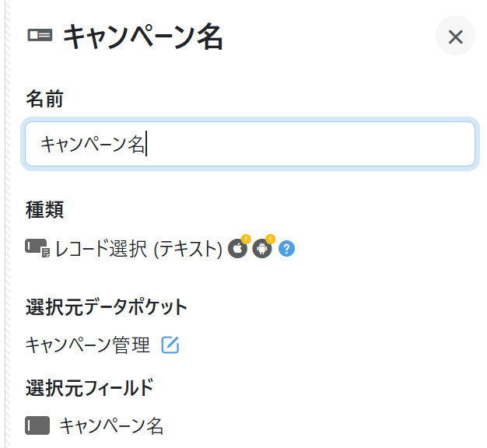Click the record select type icon
The width and height of the screenshot is (487, 448).
(38, 249)
